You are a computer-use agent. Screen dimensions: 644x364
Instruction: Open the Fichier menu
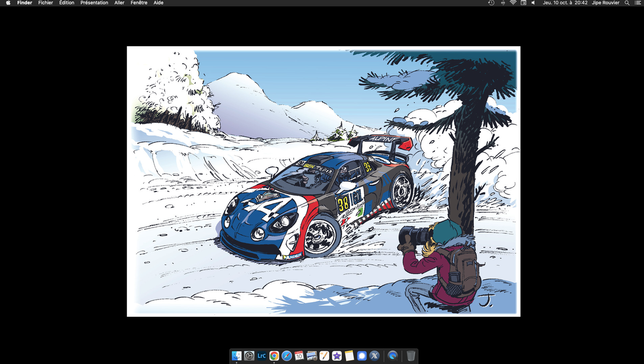(46, 3)
